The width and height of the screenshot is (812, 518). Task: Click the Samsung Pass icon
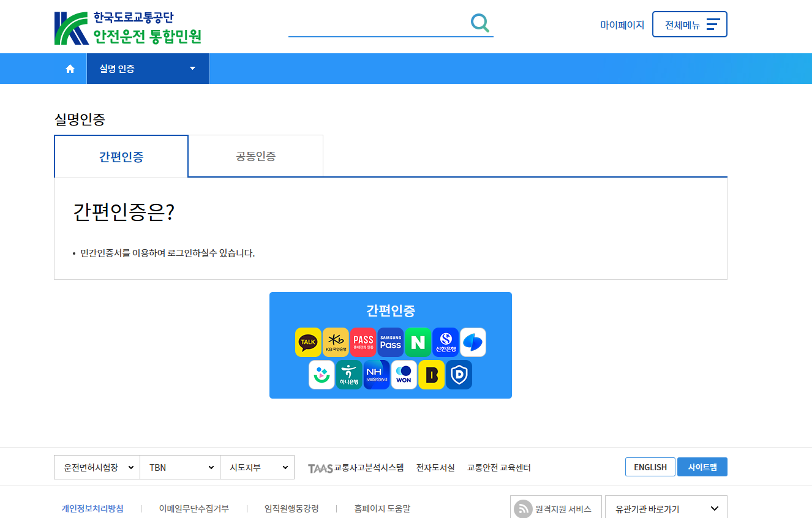[391, 342]
